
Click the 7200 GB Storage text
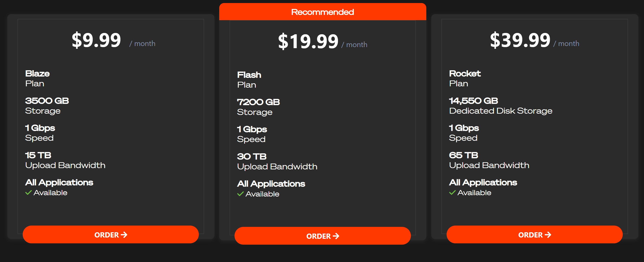[x=258, y=107]
